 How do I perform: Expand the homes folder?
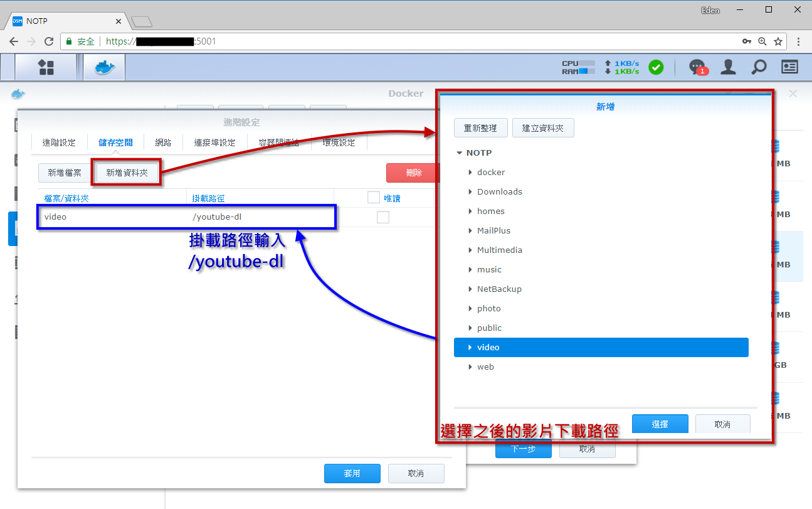pyautogui.click(x=470, y=211)
